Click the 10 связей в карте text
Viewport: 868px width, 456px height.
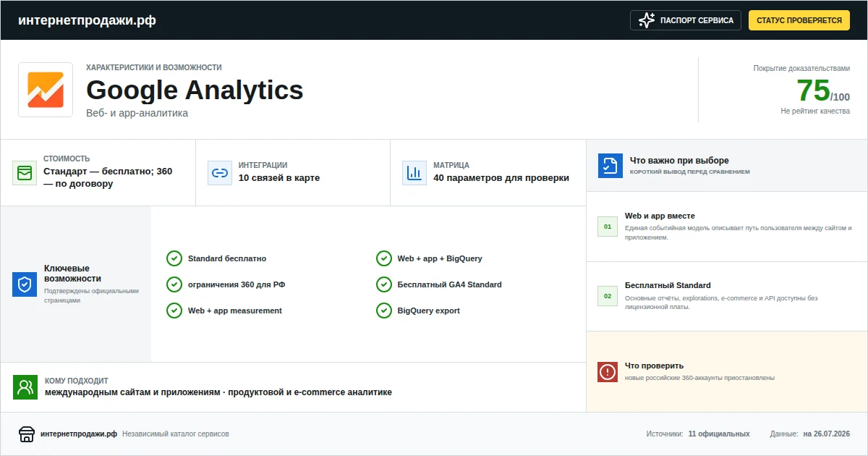tap(279, 178)
